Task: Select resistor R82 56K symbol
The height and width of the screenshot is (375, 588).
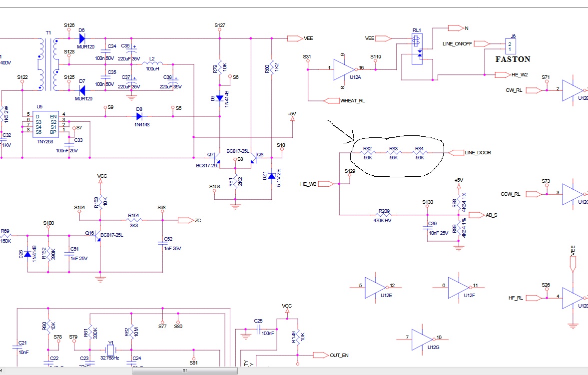Action: (368, 153)
